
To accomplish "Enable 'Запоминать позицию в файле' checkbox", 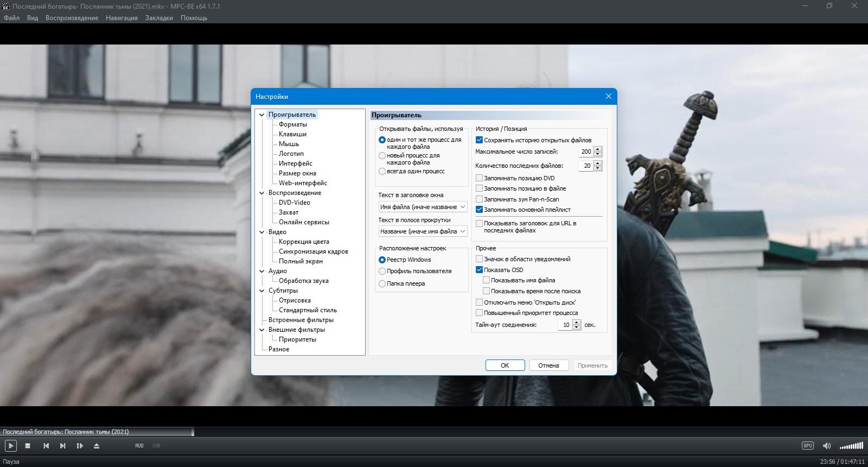I will tap(479, 188).
